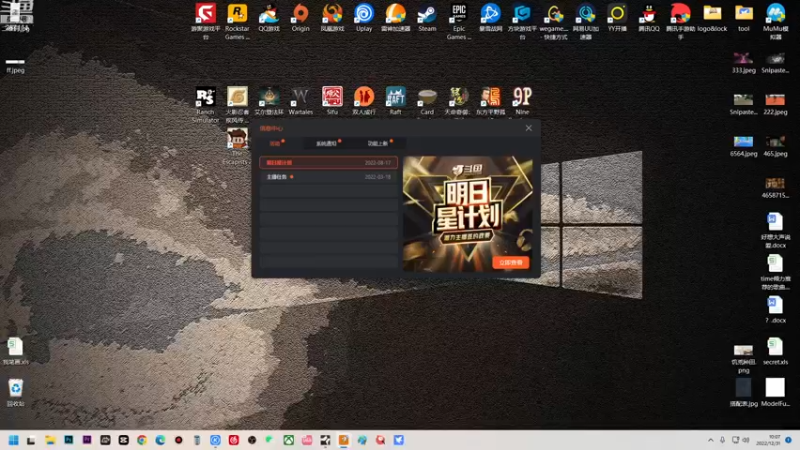Open the 333.jpeg image file
This screenshot has width=800, height=450.
click(743, 62)
